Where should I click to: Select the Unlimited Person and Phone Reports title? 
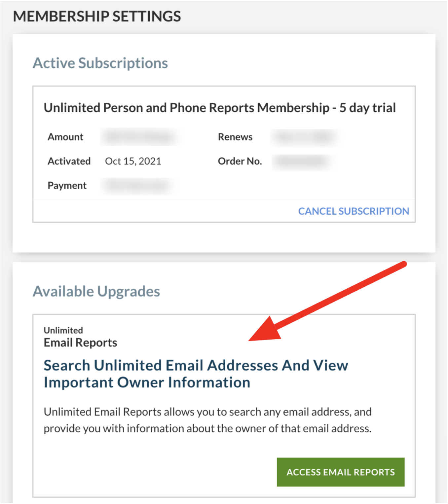click(x=219, y=107)
